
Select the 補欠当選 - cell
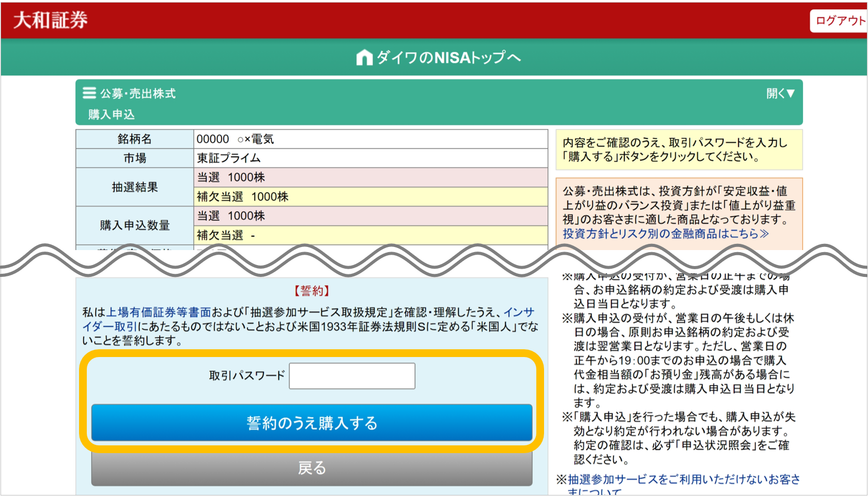(x=370, y=235)
